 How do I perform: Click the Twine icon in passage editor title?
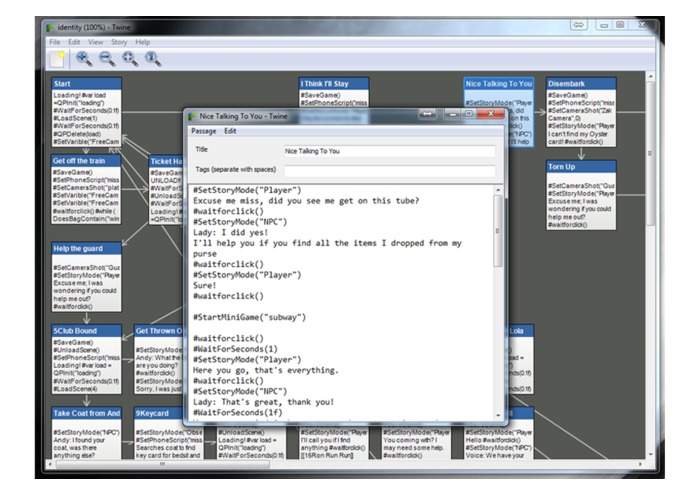(192, 117)
